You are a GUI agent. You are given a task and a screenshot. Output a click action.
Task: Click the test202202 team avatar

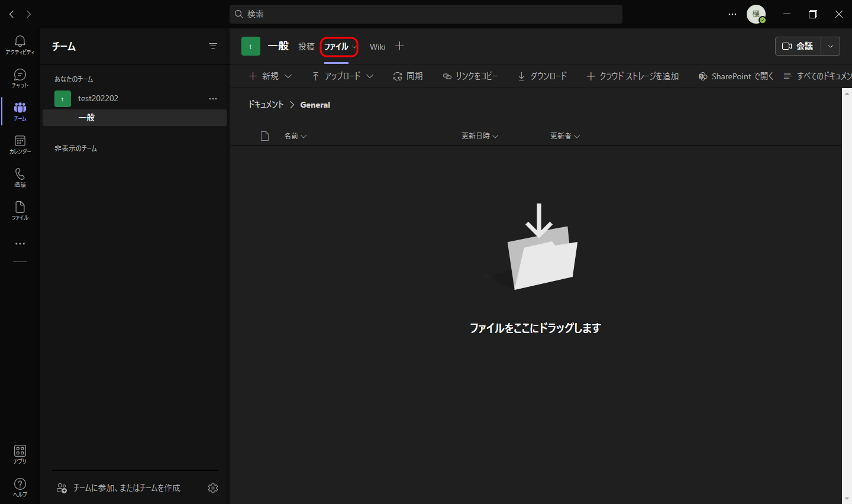click(63, 99)
